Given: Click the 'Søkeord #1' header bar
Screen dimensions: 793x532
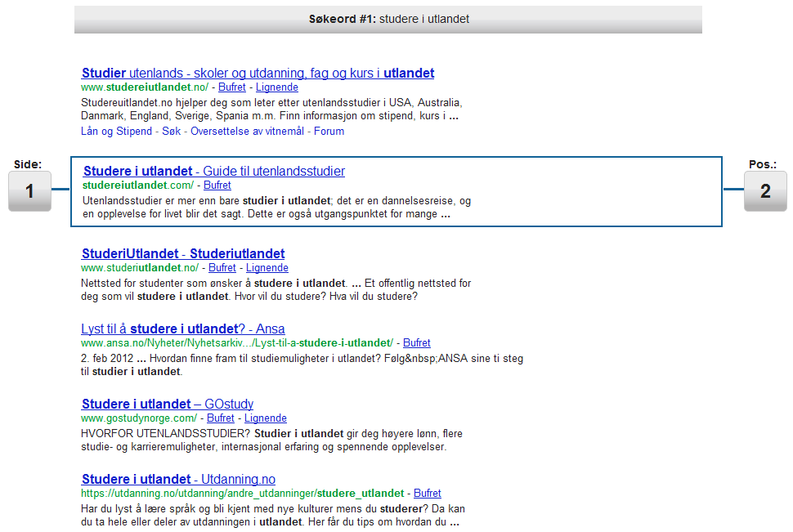Looking at the screenshot, I should 388,19.
